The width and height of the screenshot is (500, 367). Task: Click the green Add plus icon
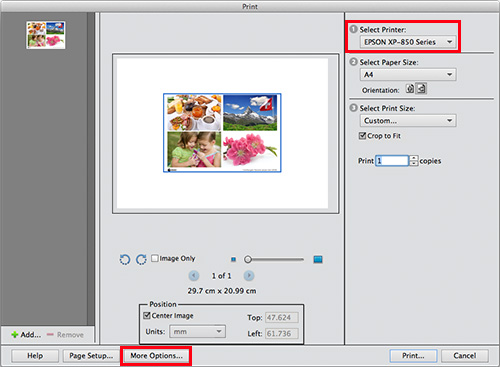(x=15, y=334)
